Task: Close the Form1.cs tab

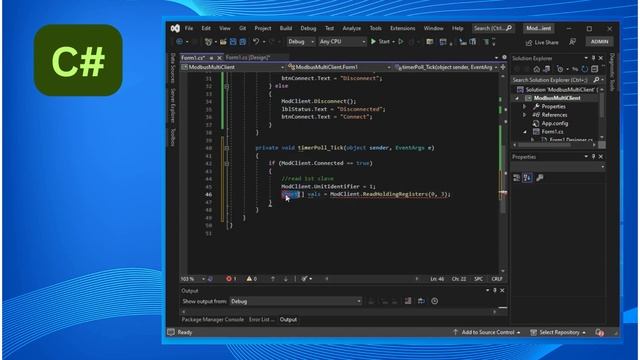Action: [x=219, y=58]
